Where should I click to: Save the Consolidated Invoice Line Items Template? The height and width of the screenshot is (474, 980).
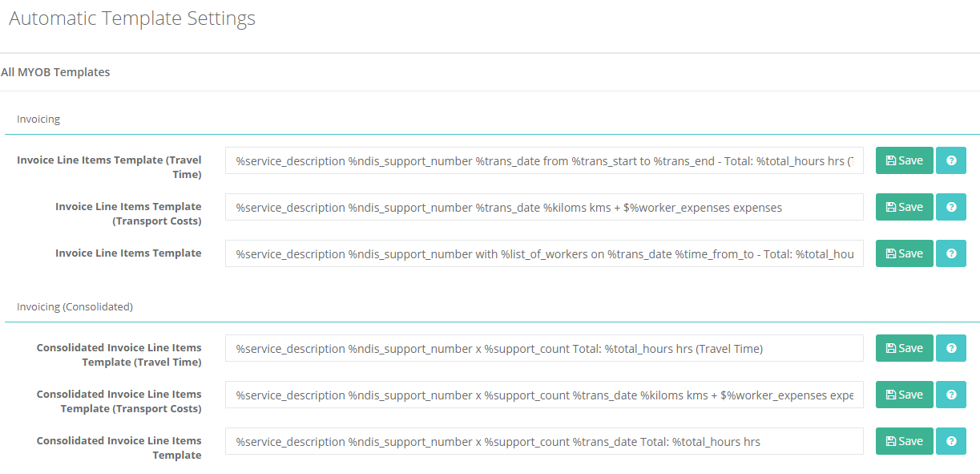[x=905, y=441]
